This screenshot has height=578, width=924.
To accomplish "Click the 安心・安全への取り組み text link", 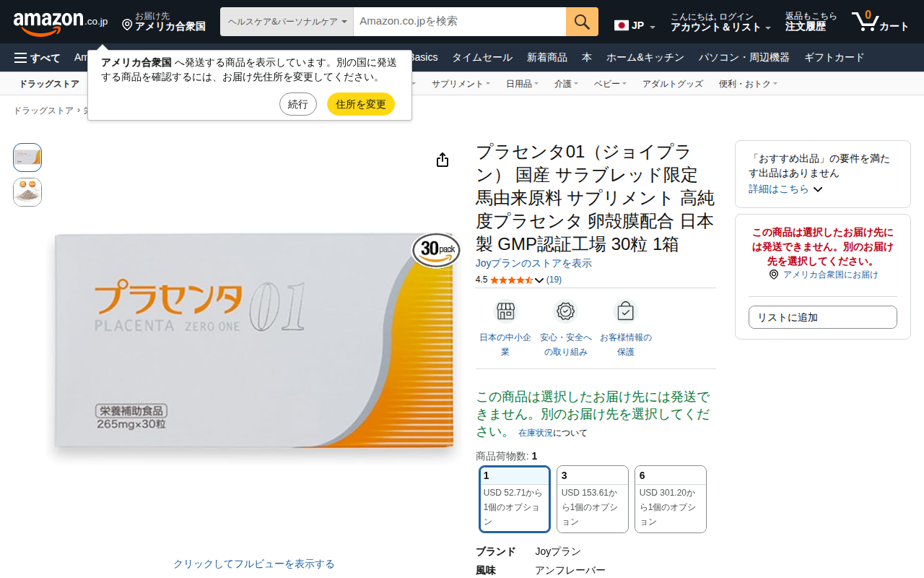I will [566, 345].
